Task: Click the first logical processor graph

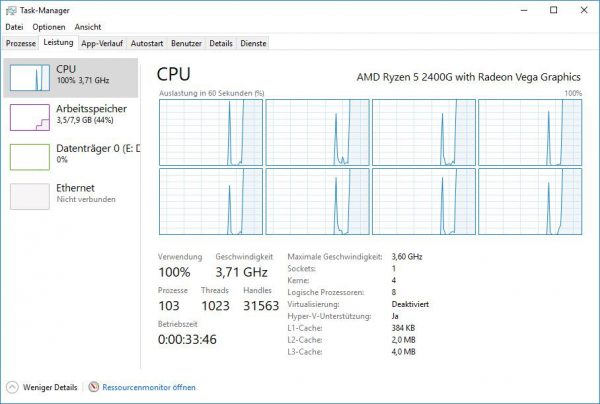Action: click(x=211, y=132)
